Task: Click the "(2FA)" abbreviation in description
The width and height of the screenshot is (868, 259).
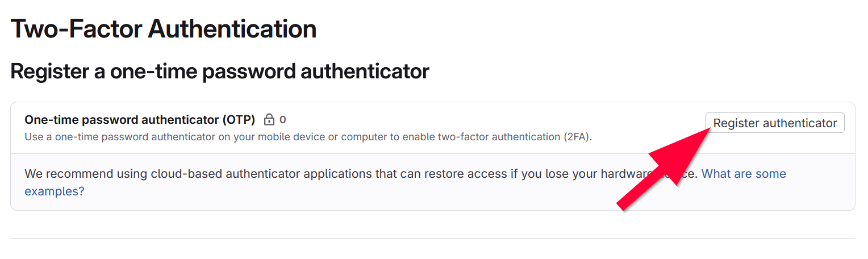Action: 578,137
